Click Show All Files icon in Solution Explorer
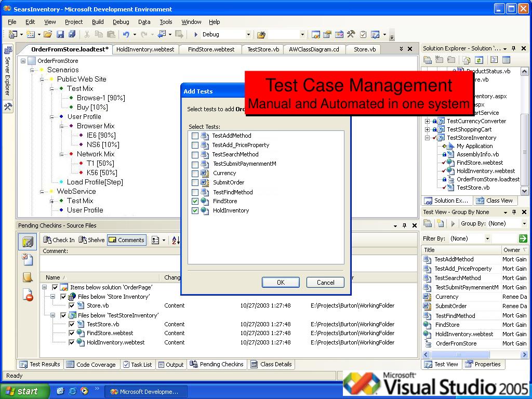Viewport: 532px width, 399px height. 467,60
